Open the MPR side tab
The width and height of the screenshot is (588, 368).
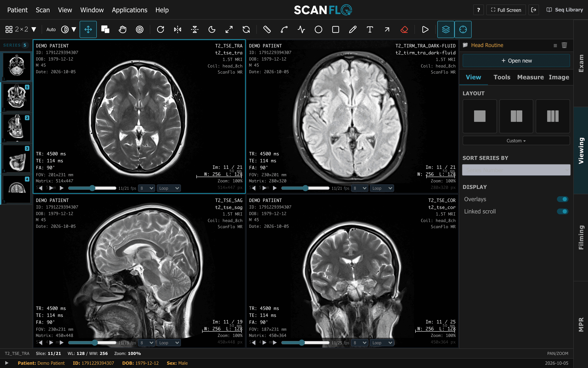[581, 324]
